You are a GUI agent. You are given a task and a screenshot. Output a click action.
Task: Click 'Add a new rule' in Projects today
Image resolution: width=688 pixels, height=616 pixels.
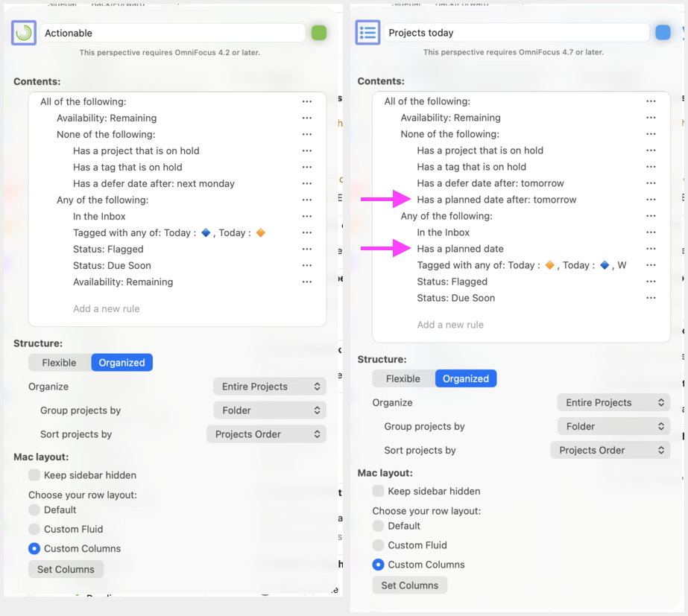coord(450,325)
